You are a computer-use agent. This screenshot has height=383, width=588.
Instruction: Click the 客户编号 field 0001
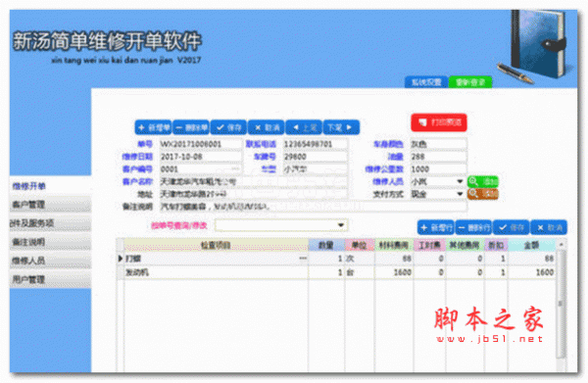[x=201, y=169]
